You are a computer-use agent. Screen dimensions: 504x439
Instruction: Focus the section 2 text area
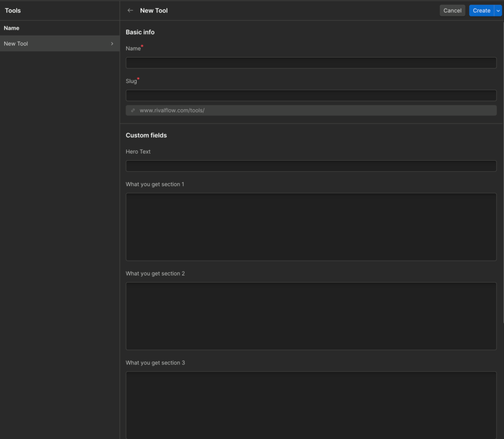pyautogui.click(x=311, y=316)
